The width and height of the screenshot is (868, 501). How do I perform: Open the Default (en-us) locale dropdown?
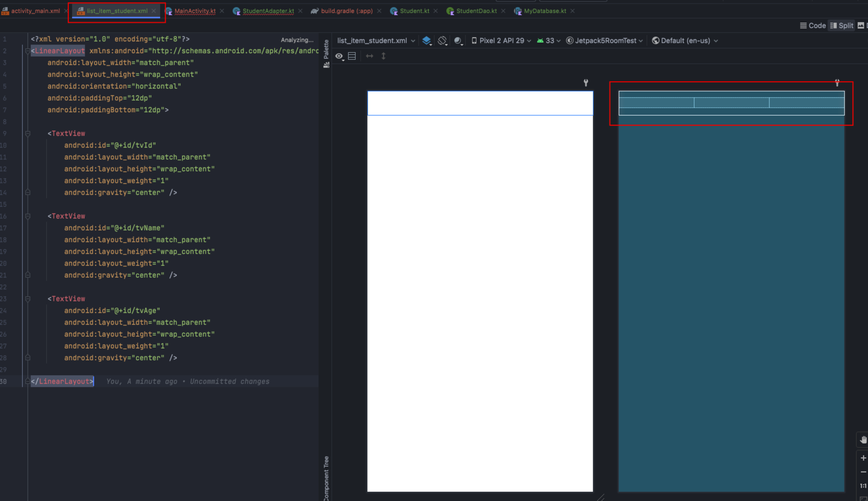(x=685, y=40)
